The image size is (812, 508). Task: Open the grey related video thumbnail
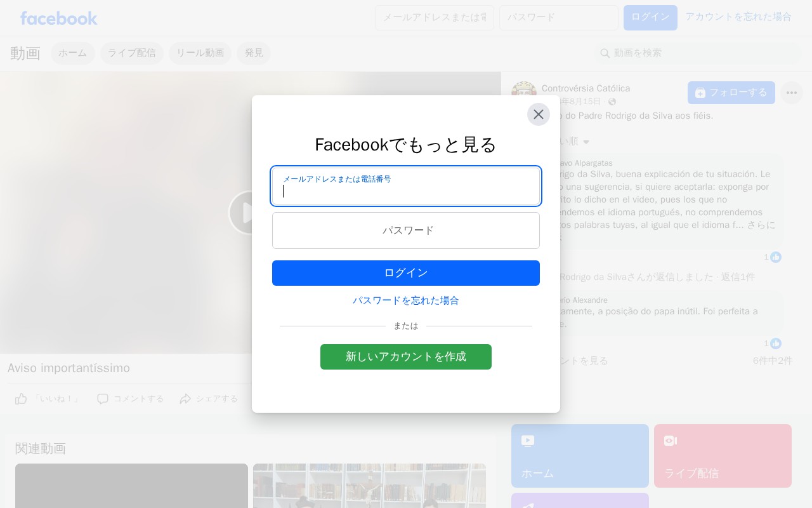[131, 486]
